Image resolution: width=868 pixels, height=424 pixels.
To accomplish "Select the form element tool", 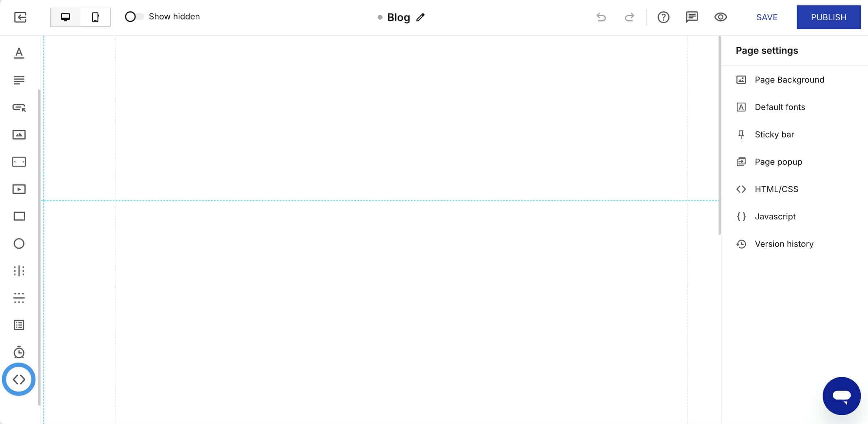I will tap(19, 325).
